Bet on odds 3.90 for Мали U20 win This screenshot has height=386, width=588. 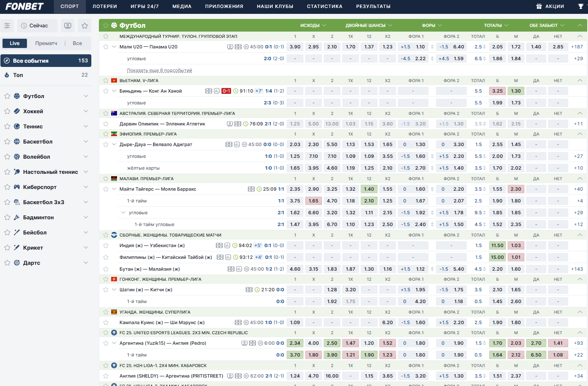pos(295,47)
